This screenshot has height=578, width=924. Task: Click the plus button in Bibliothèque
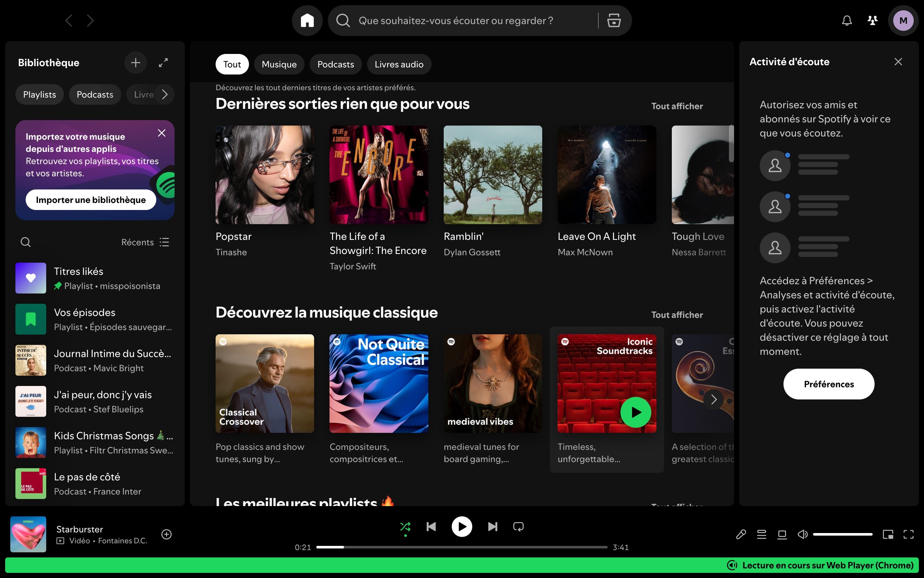(135, 63)
